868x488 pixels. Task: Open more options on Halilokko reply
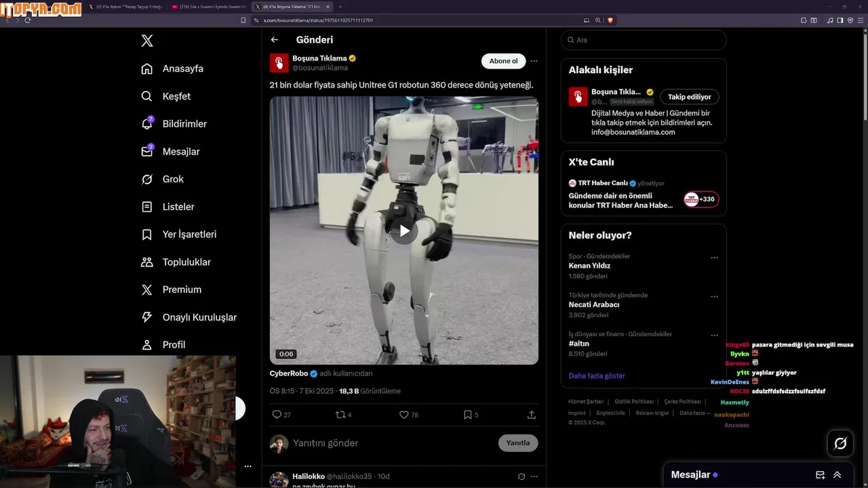tap(534, 476)
